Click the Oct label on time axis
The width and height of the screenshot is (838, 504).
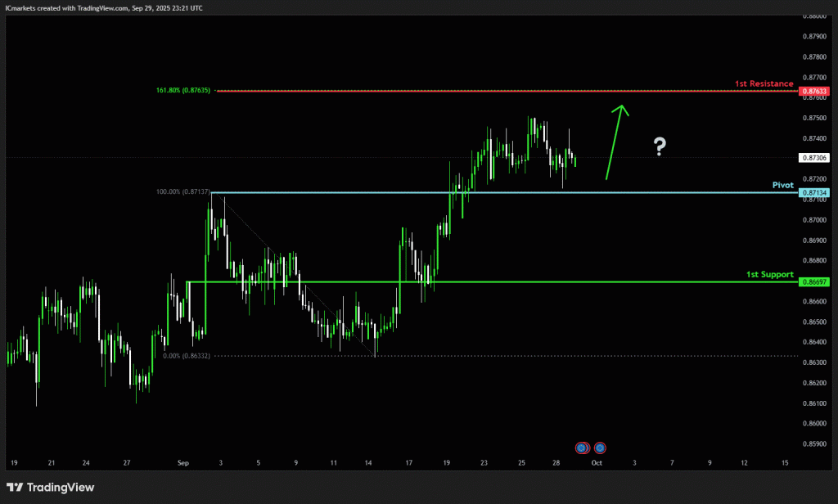(597, 462)
